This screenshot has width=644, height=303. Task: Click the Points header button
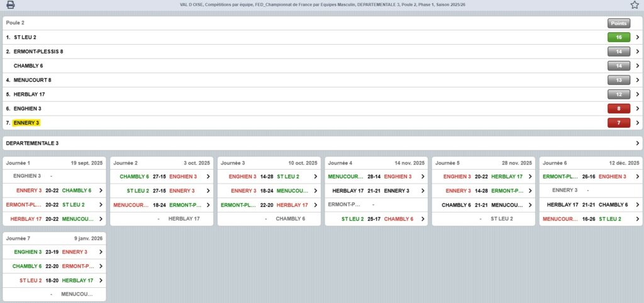click(619, 23)
